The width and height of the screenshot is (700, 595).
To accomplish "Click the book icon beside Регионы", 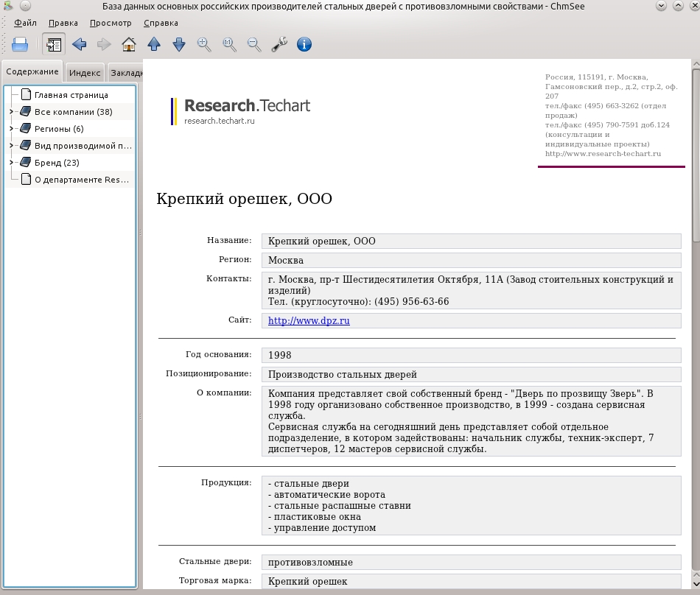I will pos(26,128).
